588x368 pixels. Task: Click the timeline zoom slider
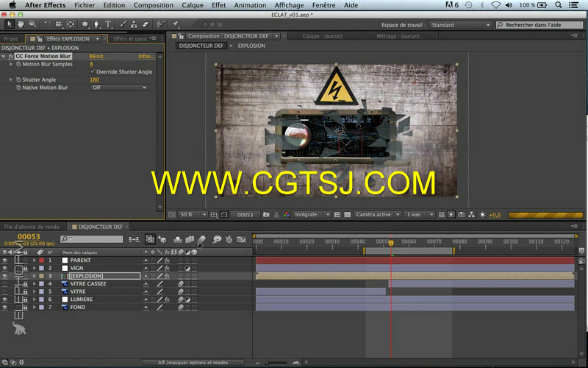click(x=277, y=362)
